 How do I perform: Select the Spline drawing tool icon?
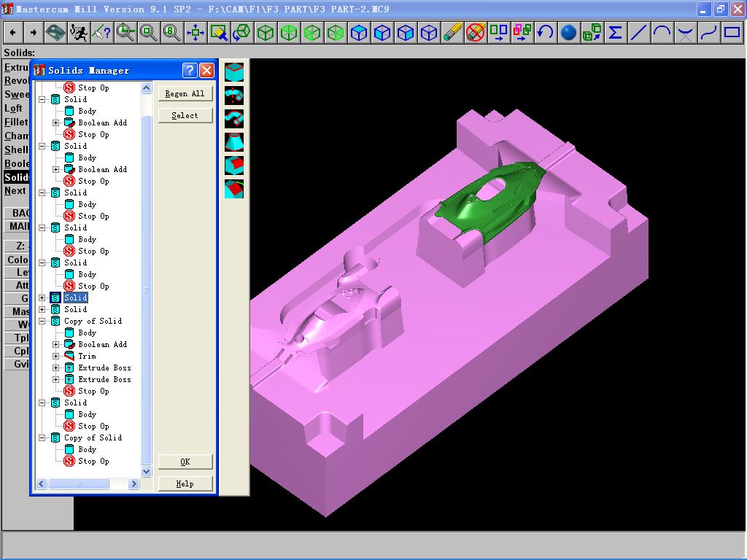709,32
